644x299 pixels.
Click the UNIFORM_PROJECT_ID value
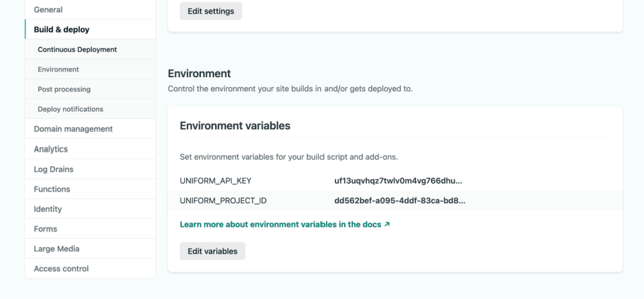[x=399, y=201]
